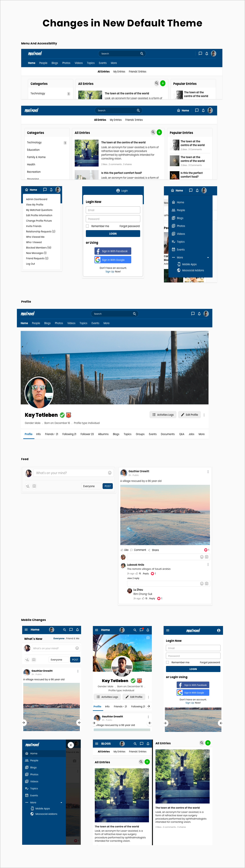Click Topics icon in desktop Home dropdown menu
The height and width of the screenshot is (868, 245).
coord(174,242)
